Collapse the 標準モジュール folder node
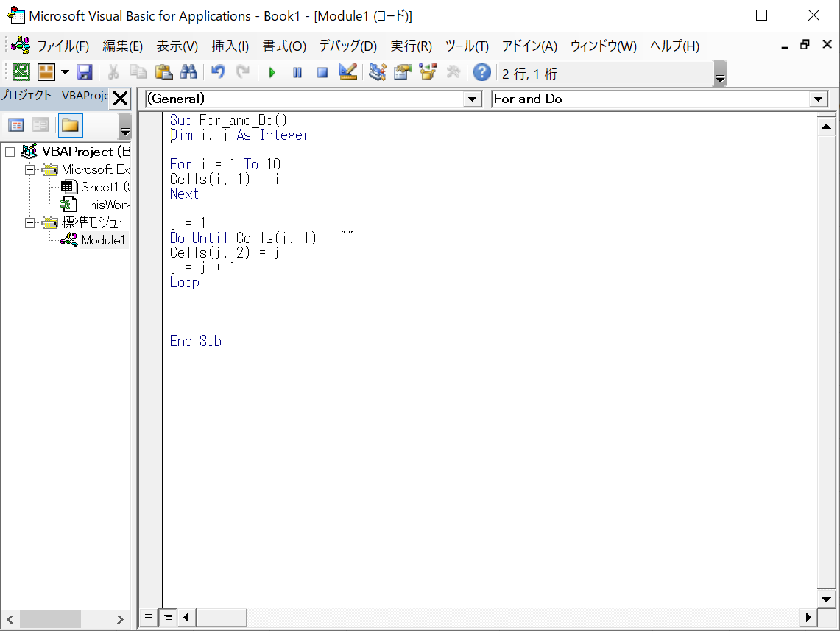Screen dimensions: 840x631 [30, 222]
